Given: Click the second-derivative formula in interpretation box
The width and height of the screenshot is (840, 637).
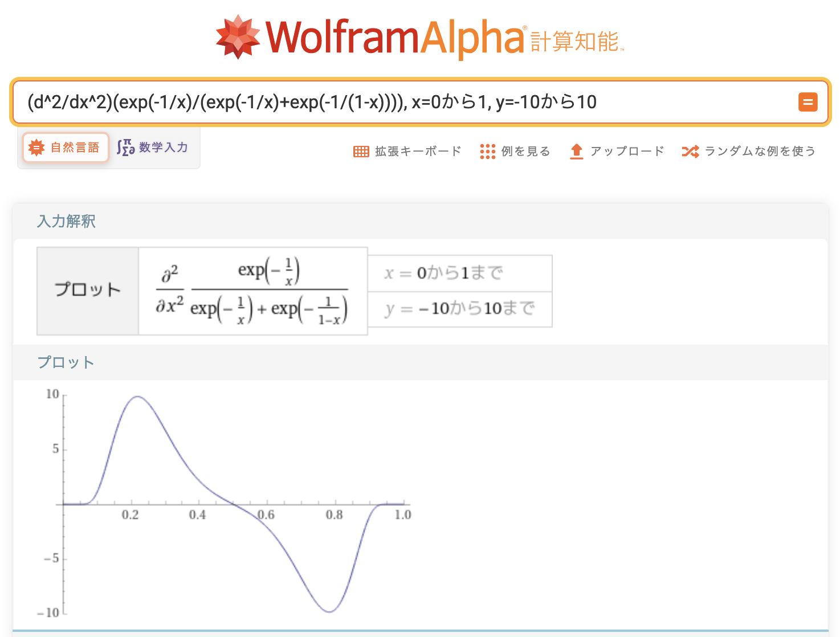Looking at the screenshot, I should 252,291.
